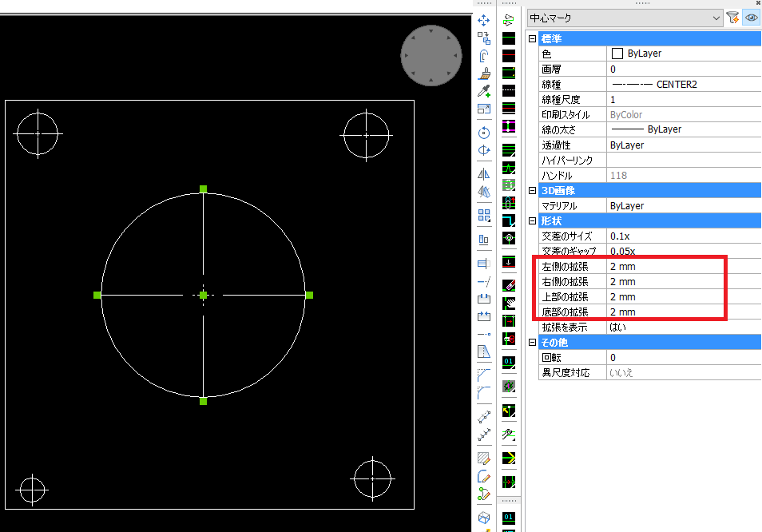Click the 印刷スタイル ByColor value
Screen dimensions: 762x532
(x=684, y=115)
